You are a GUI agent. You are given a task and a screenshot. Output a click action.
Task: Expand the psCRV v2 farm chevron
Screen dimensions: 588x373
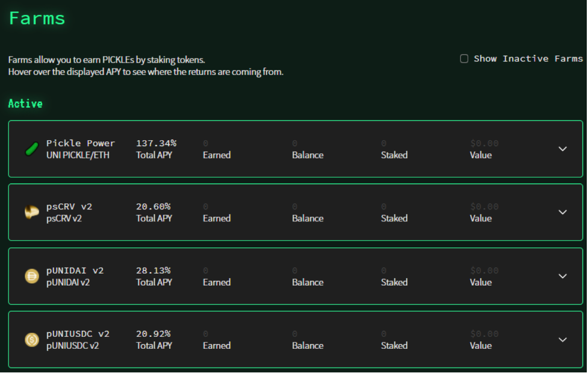[563, 212]
